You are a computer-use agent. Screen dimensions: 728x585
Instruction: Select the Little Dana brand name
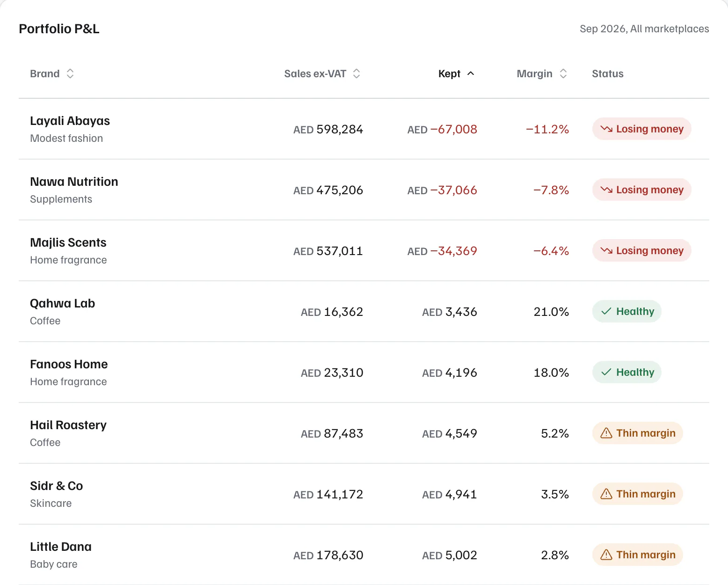click(61, 547)
